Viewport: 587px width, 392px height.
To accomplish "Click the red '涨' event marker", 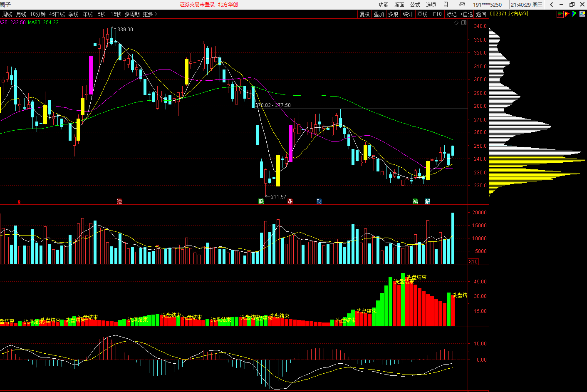I will (x=290, y=201).
